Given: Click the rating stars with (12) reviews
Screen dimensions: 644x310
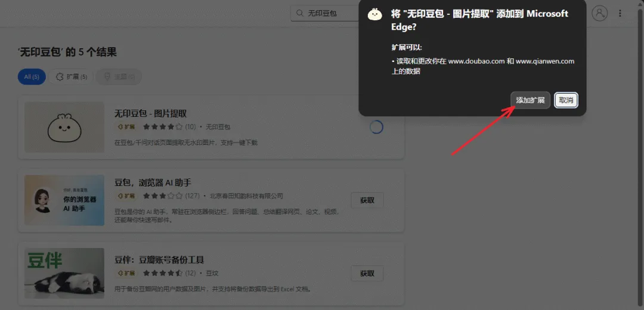Looking at the screenshot, I should click(163, 273).
